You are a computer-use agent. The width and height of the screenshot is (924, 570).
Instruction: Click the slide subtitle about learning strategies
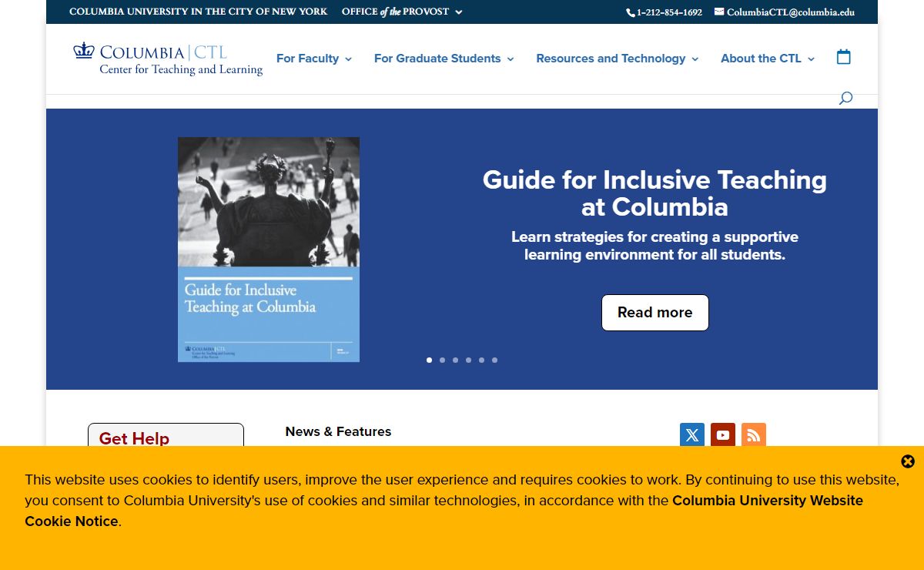click(654, 246)
